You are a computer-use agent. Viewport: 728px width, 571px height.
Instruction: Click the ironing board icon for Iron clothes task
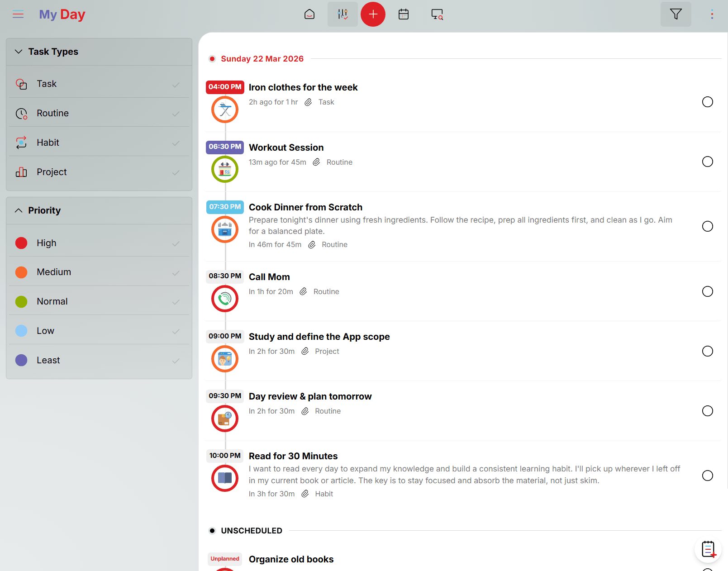pyautogui.click(x=224, y=109)
